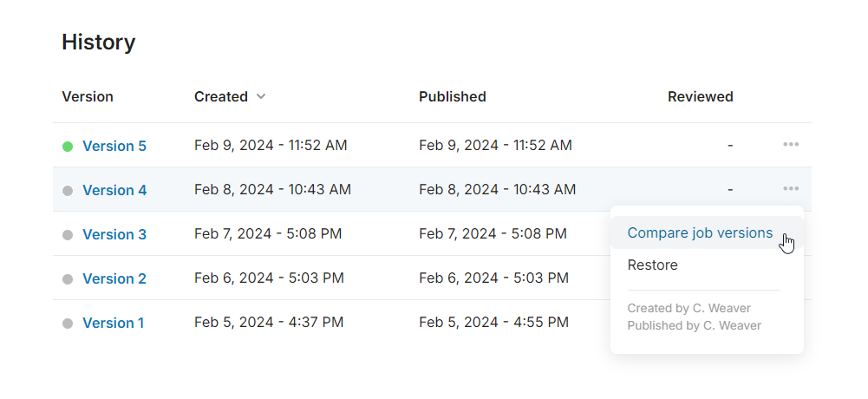Click the Version column header
Screen dimensions: 868x399
(x=88, y=97)
